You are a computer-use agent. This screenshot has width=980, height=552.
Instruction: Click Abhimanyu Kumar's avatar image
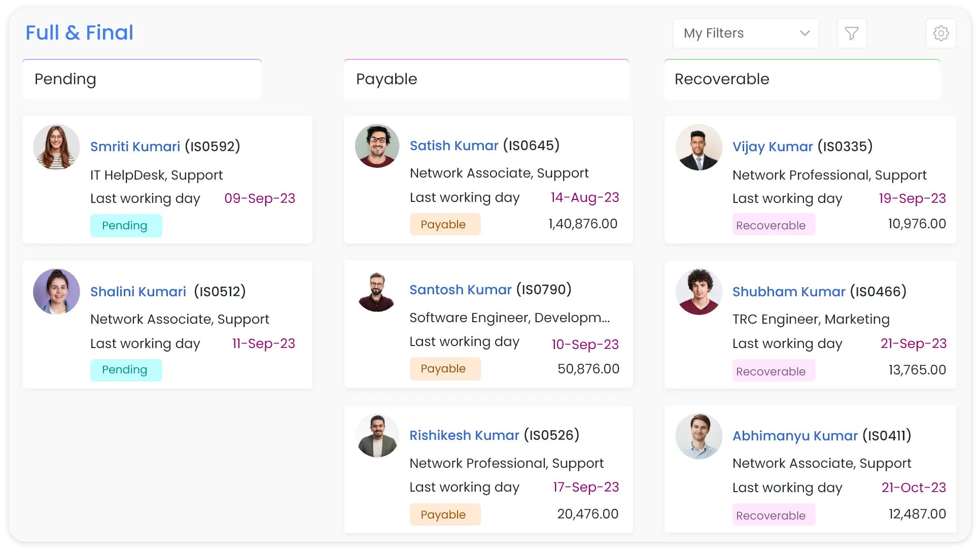click(699, 436)
